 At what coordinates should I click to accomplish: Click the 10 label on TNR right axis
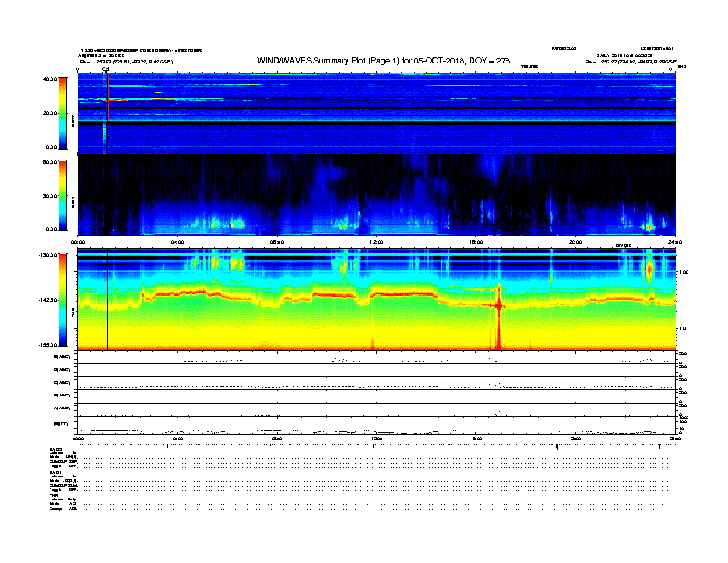683,328
